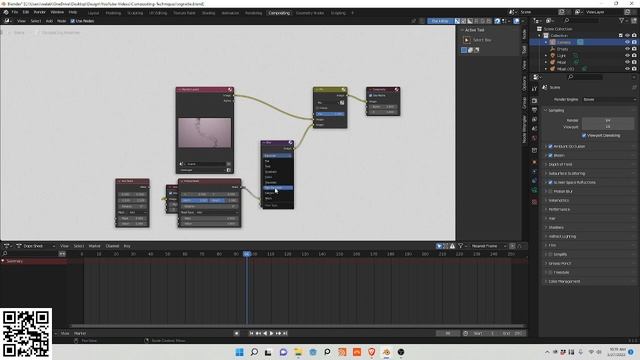
Task: Click the Render samples value field
Action: tap(608, 120)
